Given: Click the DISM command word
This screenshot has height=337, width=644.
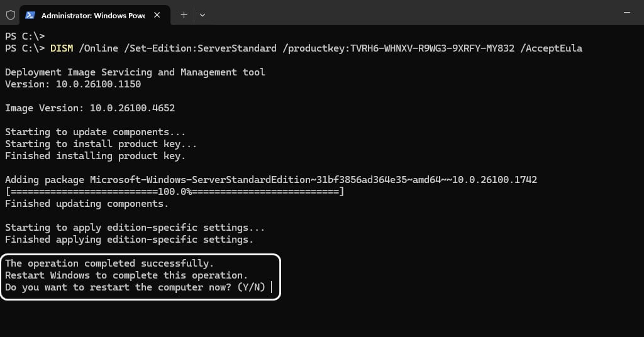Looking at the screenshot, I should [x=62, y=48].
